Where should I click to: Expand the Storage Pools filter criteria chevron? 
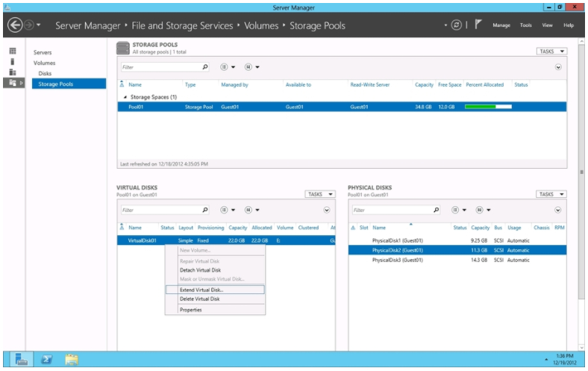[558, 67]
